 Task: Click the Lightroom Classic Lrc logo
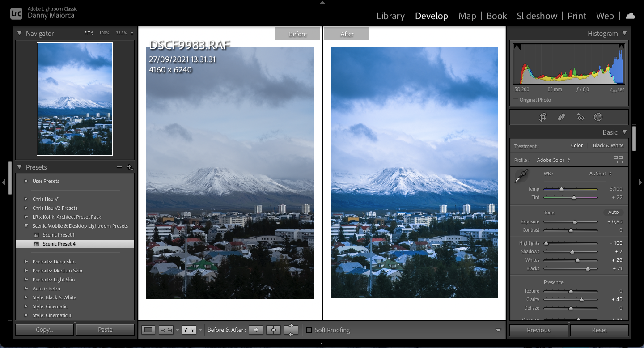[x=16, y=13]
